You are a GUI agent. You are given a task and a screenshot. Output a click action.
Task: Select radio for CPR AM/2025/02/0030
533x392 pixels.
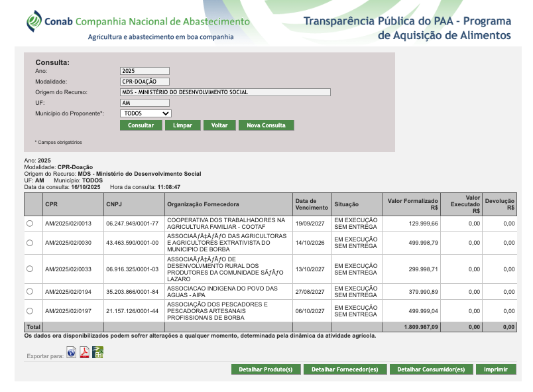point(29,243)
